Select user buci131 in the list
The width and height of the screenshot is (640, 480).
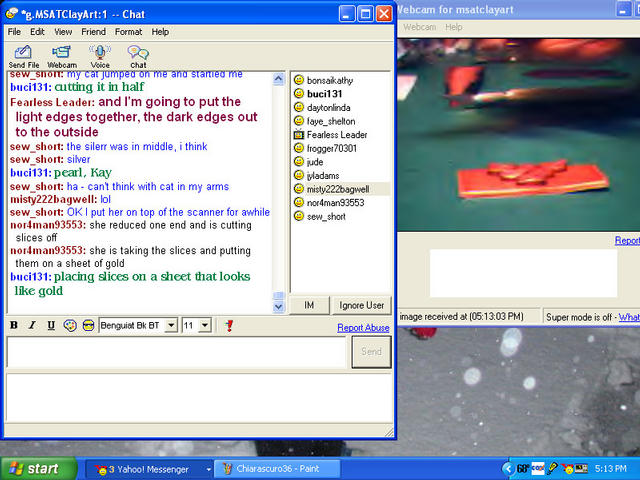324,94
